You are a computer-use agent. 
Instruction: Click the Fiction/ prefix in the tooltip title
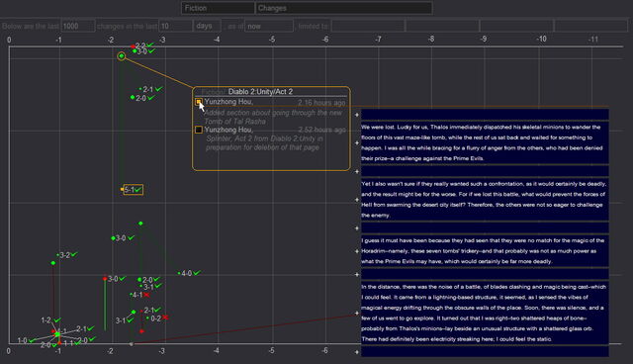[214, 92]
